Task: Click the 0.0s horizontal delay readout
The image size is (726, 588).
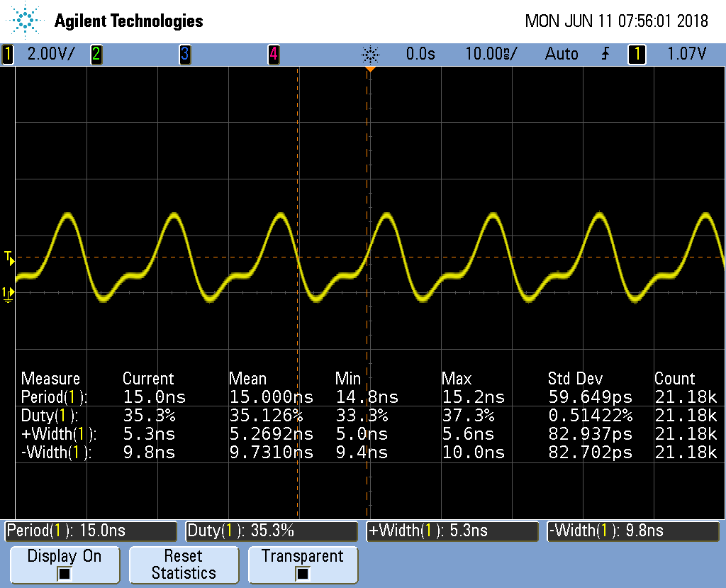Action: (x=420, y=53)
